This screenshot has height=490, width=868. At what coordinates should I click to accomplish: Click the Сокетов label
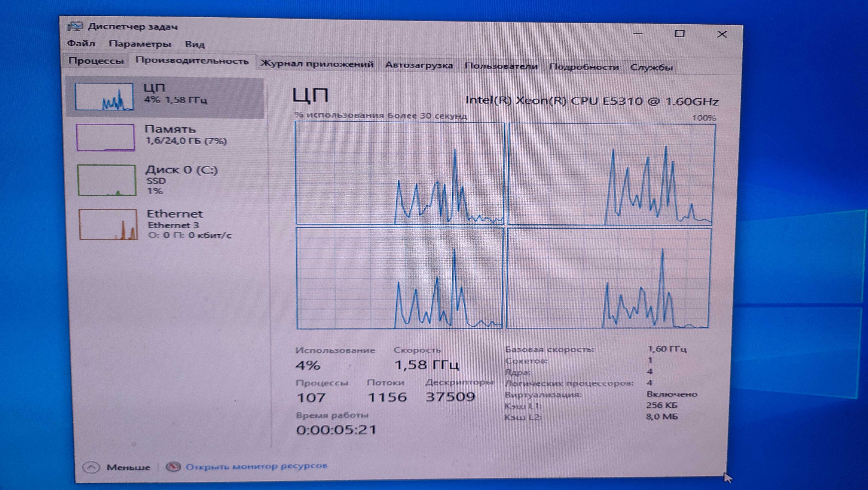point(526,361)
